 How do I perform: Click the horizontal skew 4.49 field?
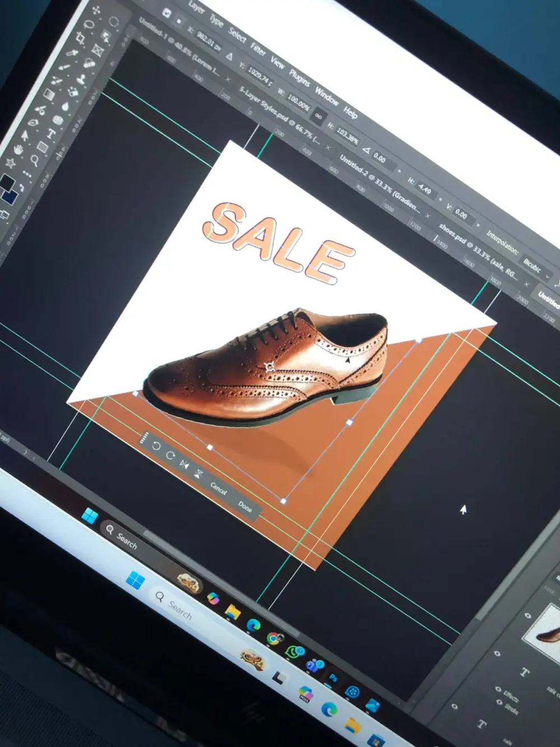pyautogui.click(x=426, y=191)
